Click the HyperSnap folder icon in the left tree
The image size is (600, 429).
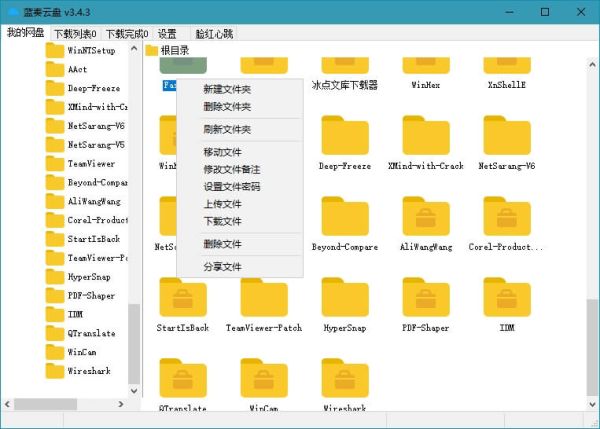55,277
